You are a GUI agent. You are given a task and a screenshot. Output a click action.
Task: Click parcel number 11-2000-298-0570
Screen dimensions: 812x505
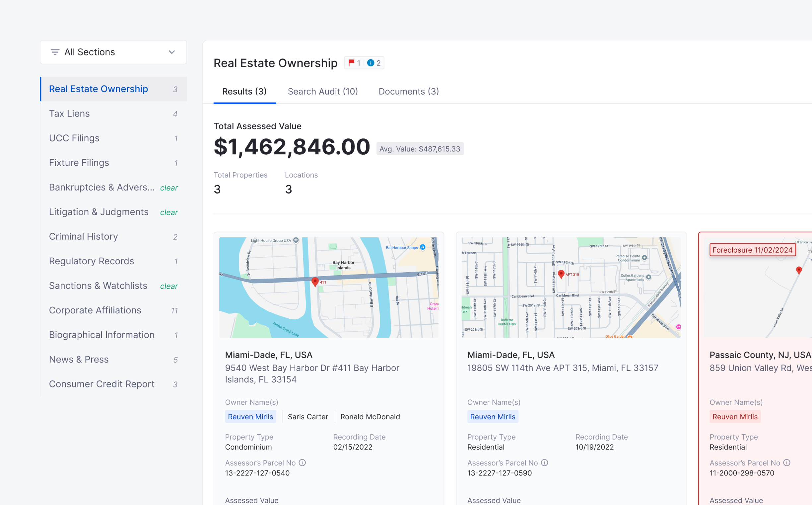click(742, 473)
